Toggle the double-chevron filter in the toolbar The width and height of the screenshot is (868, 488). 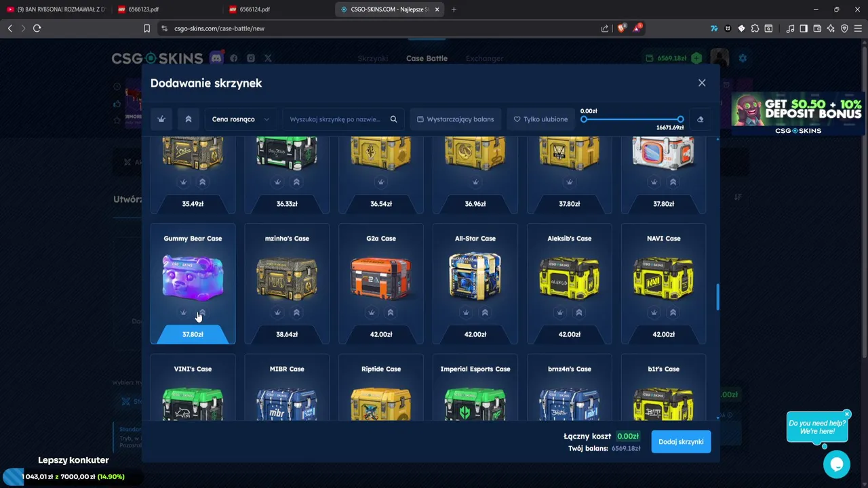pyautogui.click(x=189, y=119)
